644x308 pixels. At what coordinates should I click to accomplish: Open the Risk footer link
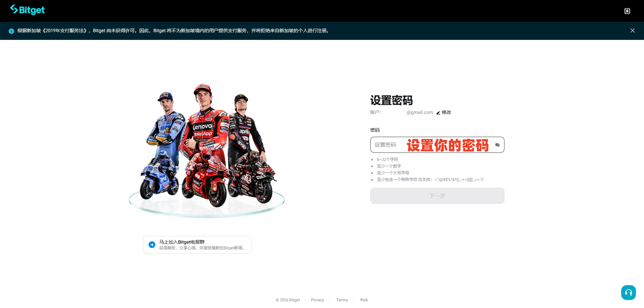(364, 300)
